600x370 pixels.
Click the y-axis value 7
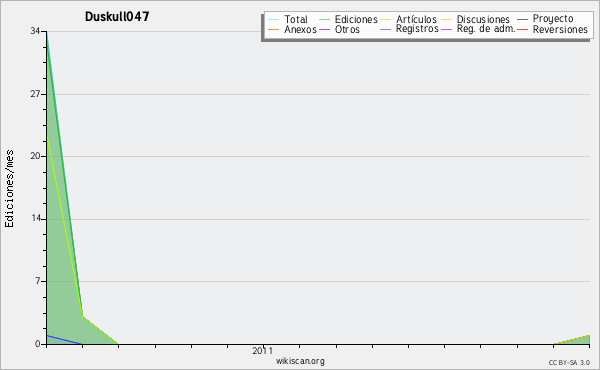(38, 281)
